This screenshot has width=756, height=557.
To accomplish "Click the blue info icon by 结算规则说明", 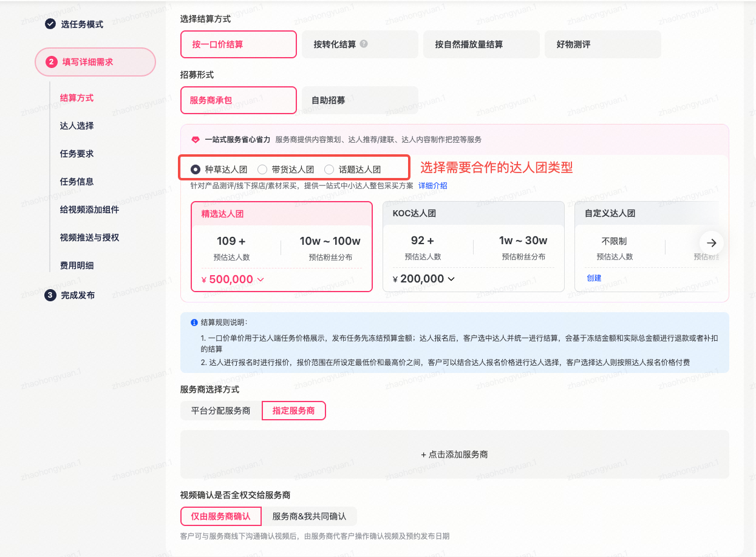I will coord(194,323).
